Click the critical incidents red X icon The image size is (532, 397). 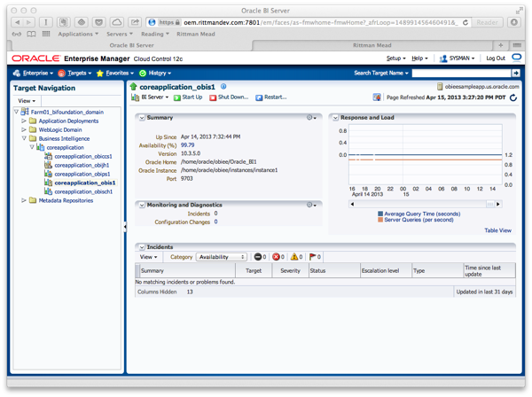click(276, 257)
